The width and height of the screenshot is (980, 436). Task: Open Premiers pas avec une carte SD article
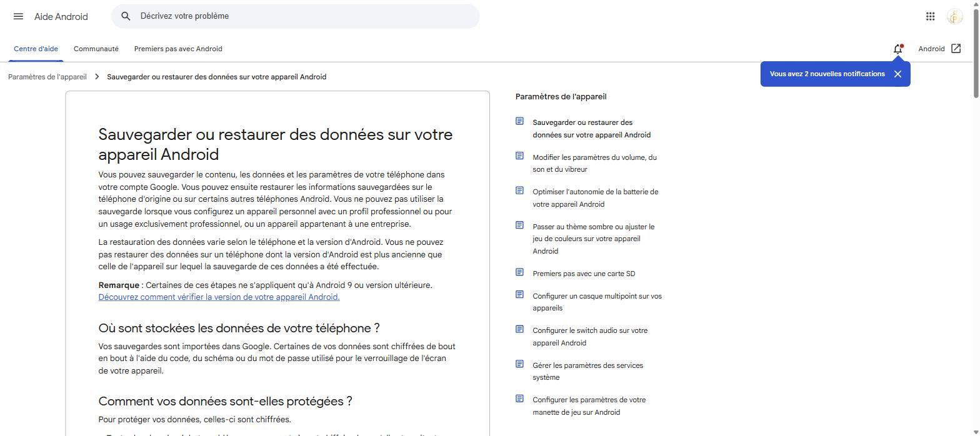[x=584, y=274]
